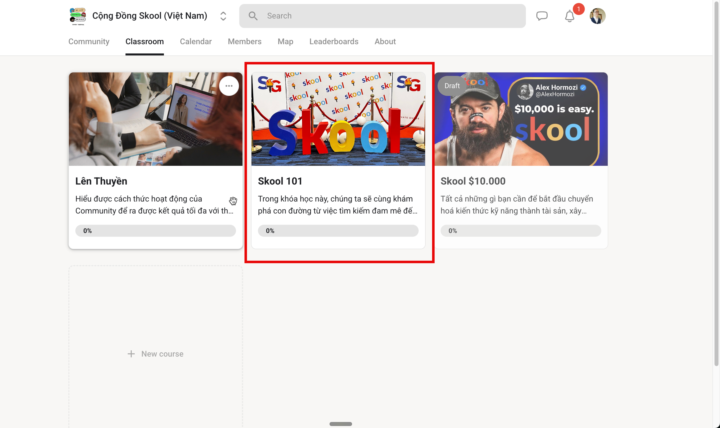Click the community name Cộng Đồng Skool (Việt Nam)

(x=150, y=16)
